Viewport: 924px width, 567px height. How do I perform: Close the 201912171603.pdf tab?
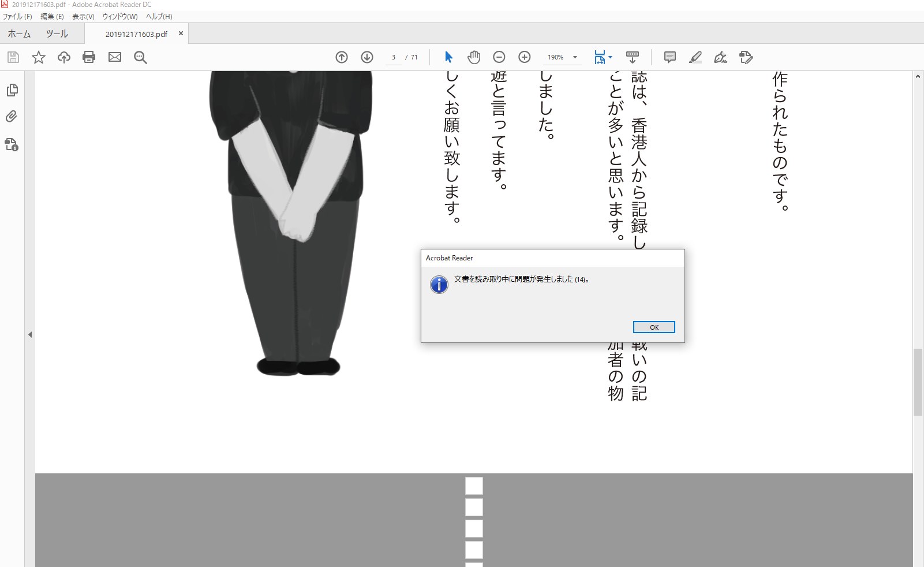(181, 33)
